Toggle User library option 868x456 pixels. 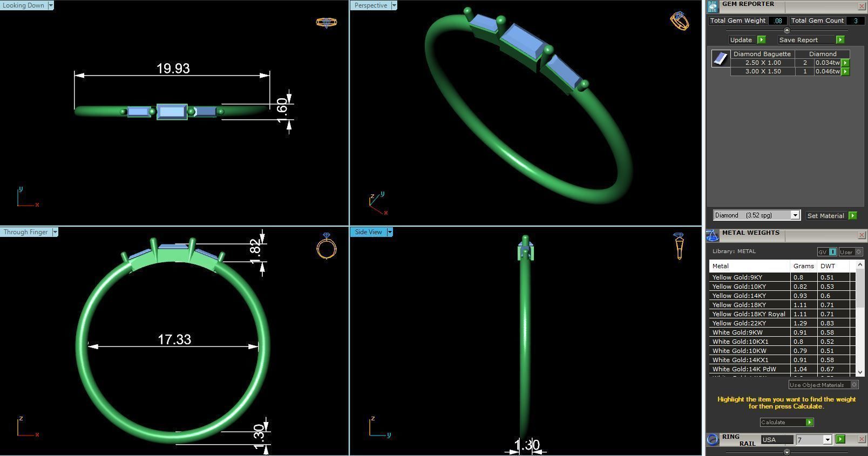(850, 252)
